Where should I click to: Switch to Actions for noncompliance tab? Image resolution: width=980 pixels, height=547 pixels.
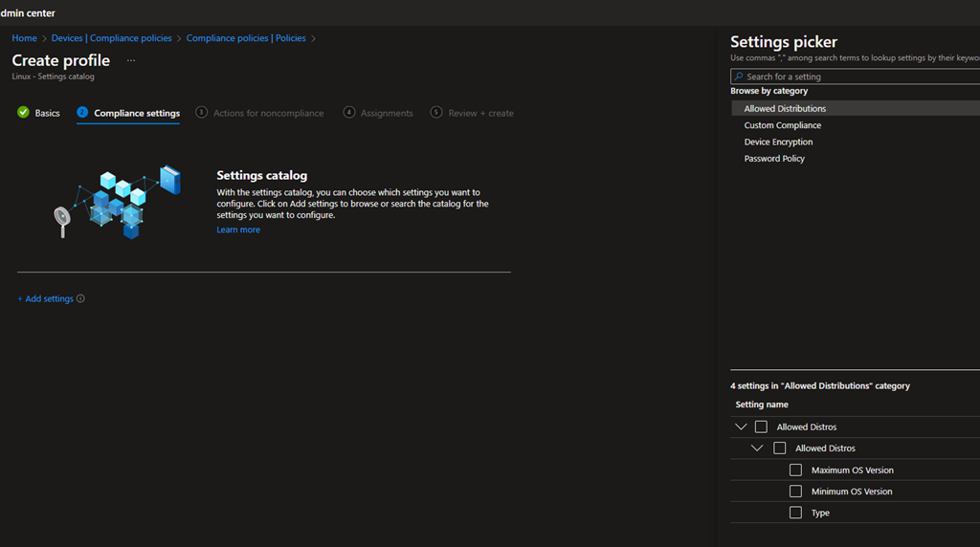pos(268,114)
